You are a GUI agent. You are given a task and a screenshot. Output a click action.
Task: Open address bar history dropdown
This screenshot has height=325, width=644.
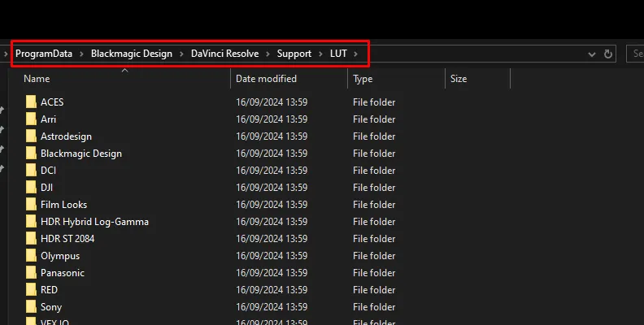591,54
